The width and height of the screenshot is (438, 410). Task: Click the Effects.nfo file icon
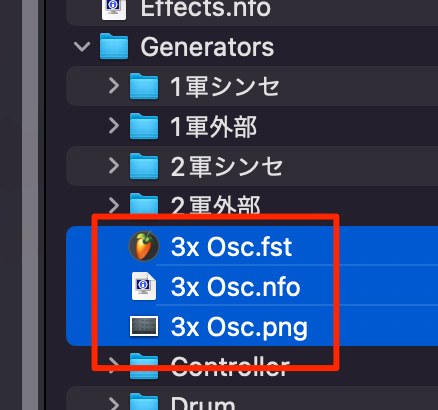pos(114,8)
